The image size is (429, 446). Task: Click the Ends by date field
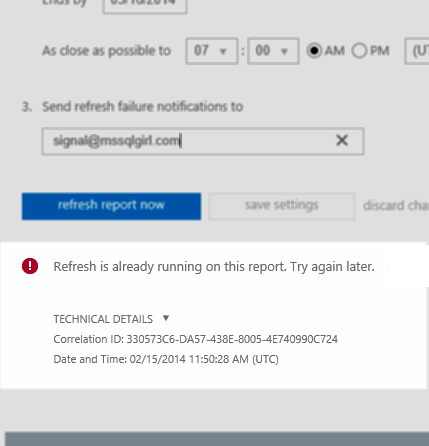coord(145,5)
